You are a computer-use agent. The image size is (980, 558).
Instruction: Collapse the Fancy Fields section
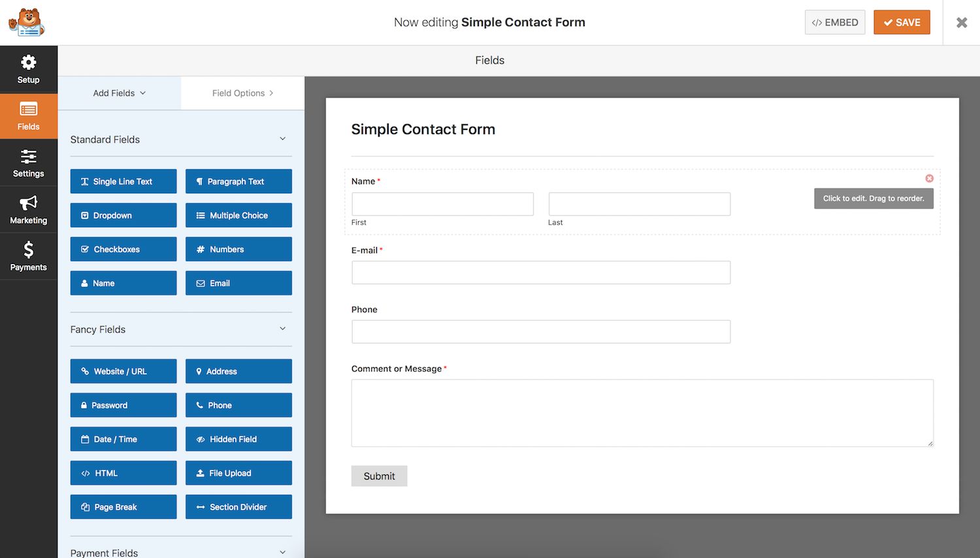click(x=282, y=329)
